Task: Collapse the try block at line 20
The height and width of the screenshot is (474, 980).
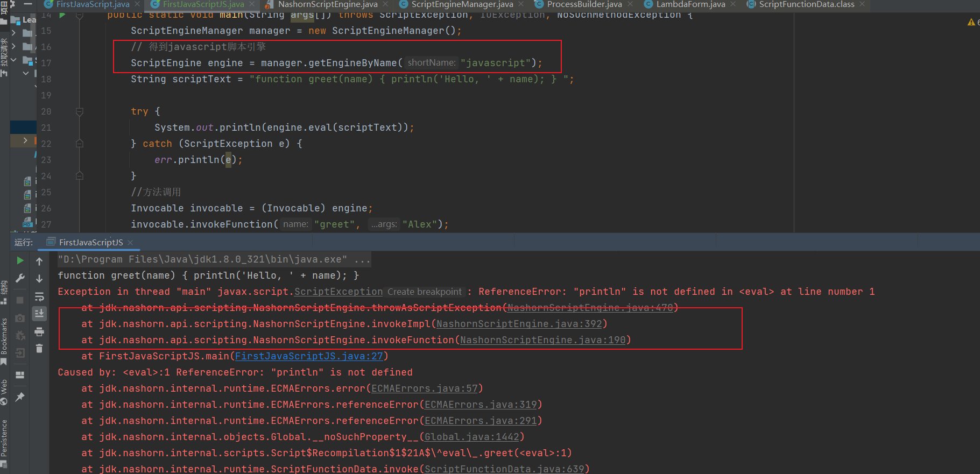Action: (80, 111)
